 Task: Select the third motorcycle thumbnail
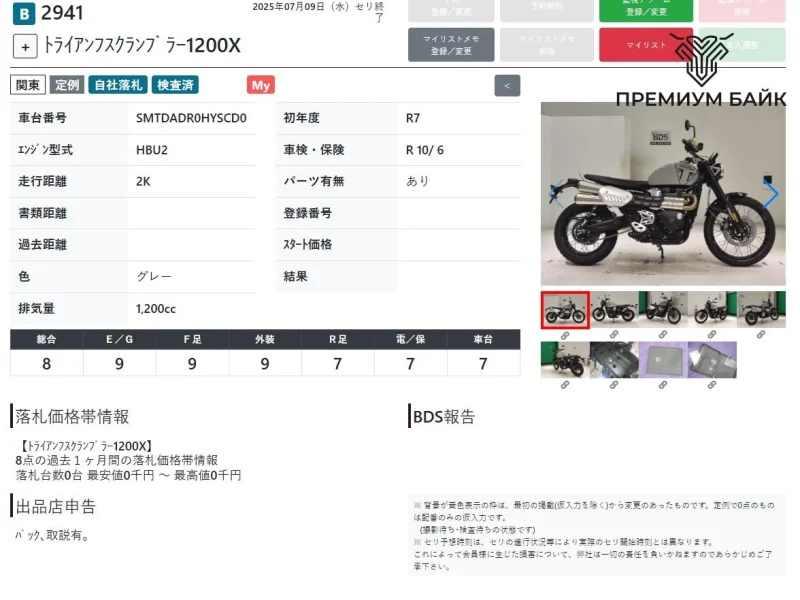[663, 309]
